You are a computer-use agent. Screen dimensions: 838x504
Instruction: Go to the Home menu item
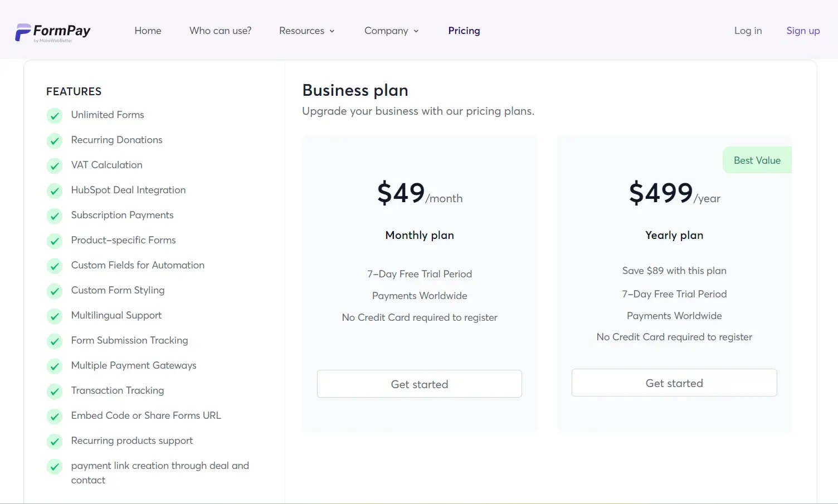coord(148,31)
